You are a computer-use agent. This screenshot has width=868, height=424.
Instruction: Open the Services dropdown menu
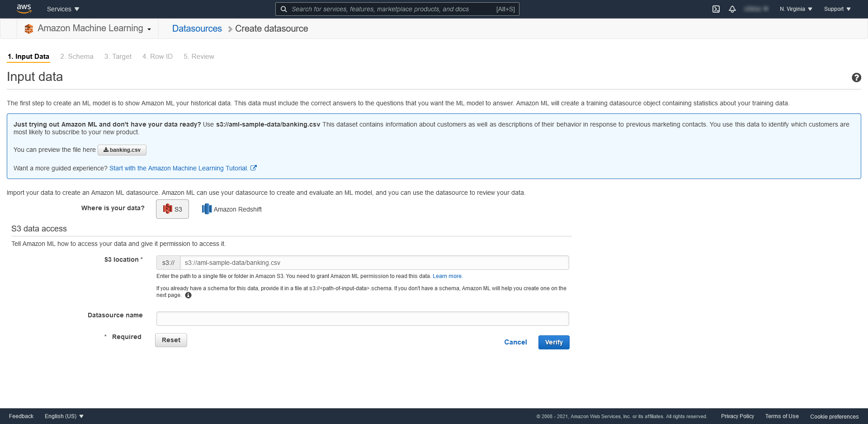point(63,9)
